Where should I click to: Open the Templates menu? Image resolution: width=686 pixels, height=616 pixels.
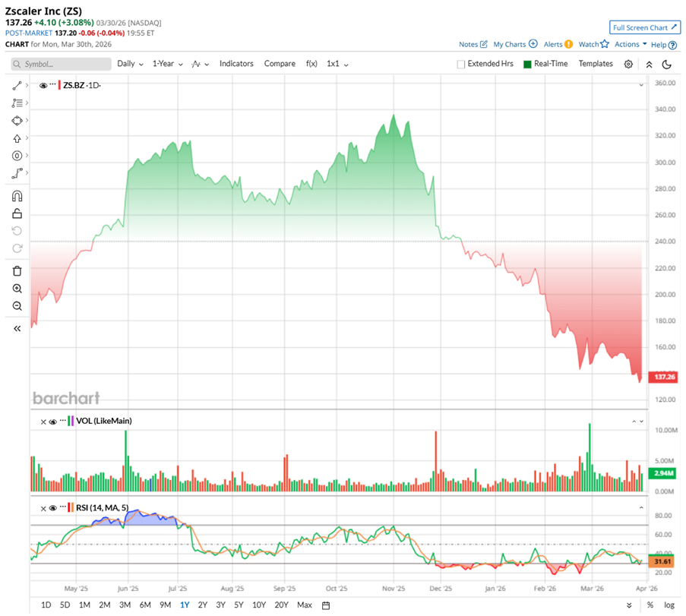pyautogui.click(x=596, y=64)
